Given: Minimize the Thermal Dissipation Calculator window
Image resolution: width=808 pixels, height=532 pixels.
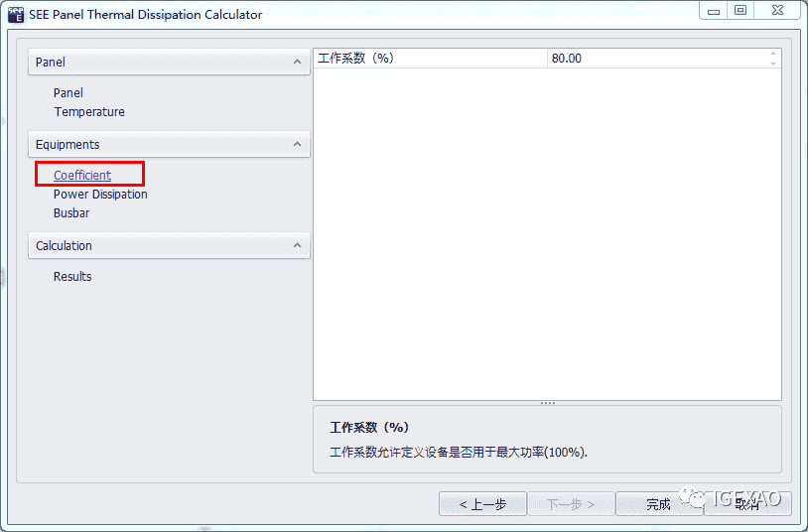Looking at the screenshot, I should [714, 11].
